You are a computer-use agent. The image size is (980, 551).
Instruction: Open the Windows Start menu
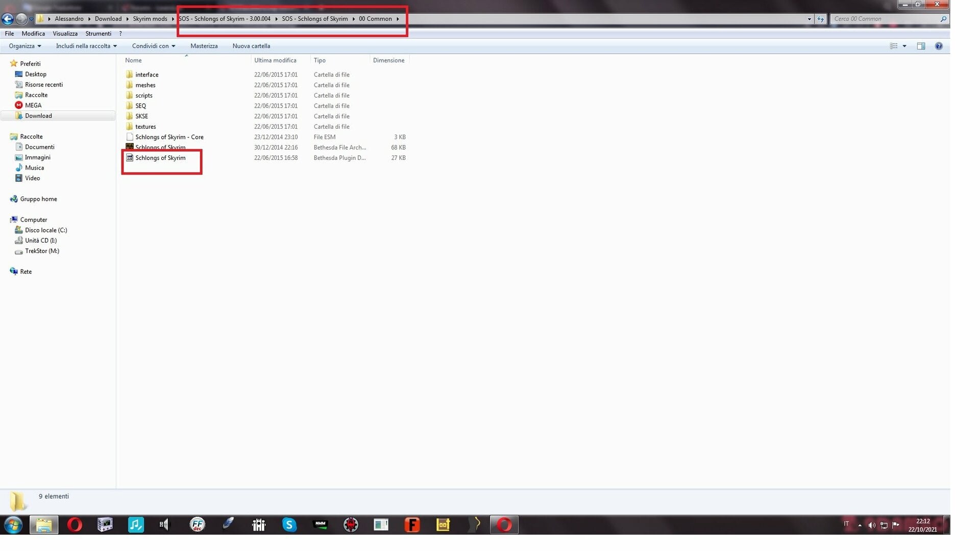(13, 525)
